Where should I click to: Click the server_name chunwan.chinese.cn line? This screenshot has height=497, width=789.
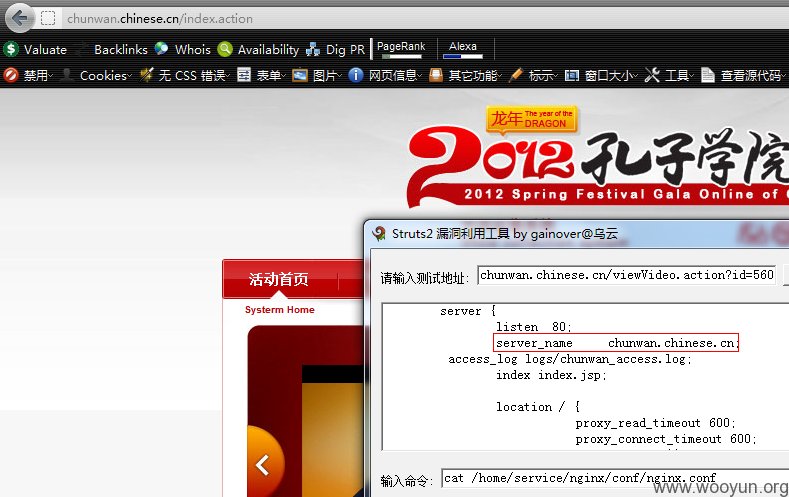tap(616, 343)
